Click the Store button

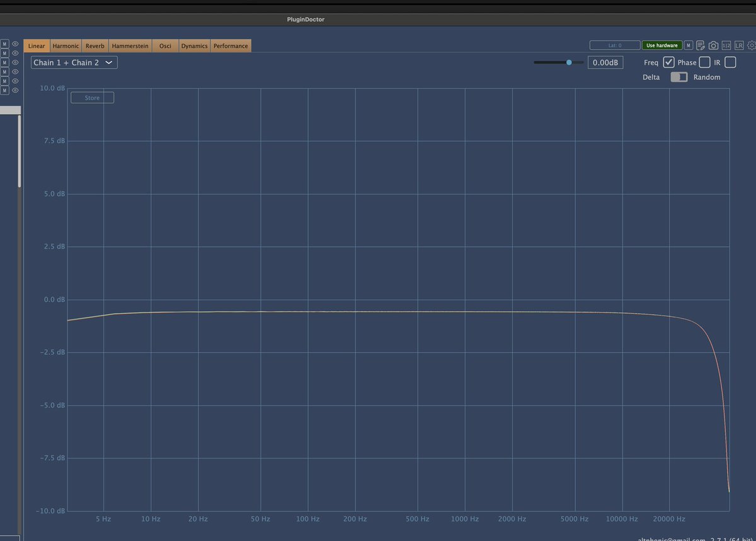(x=92, y=98)
